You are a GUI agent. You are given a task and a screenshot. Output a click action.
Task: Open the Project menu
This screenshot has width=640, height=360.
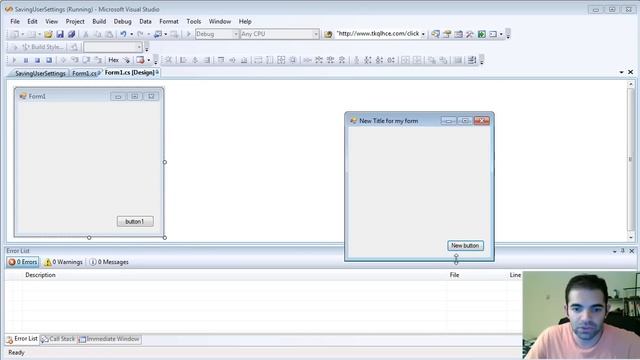75,21
